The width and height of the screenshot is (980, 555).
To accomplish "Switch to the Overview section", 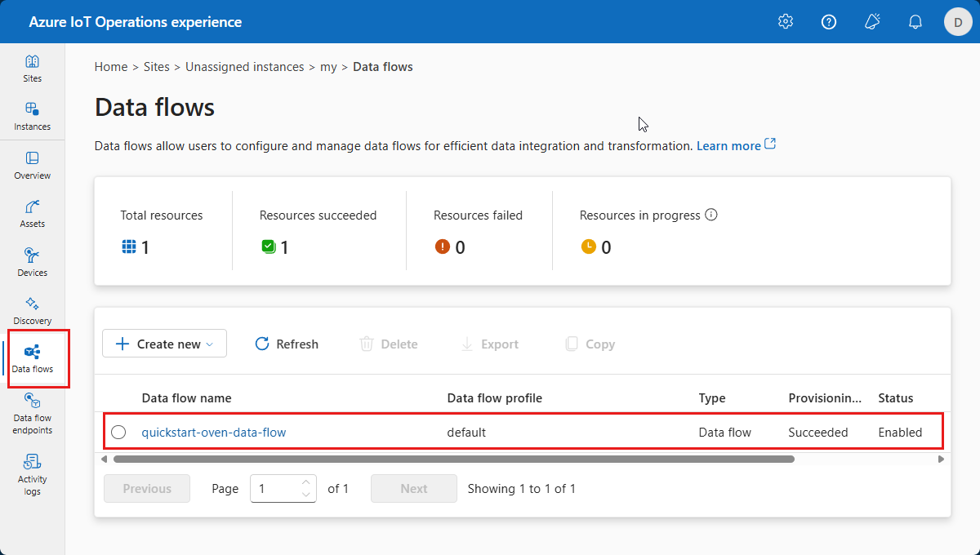I will click(x=32, y=166).
